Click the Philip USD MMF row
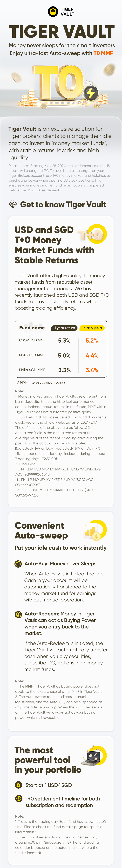 point(61,355)
